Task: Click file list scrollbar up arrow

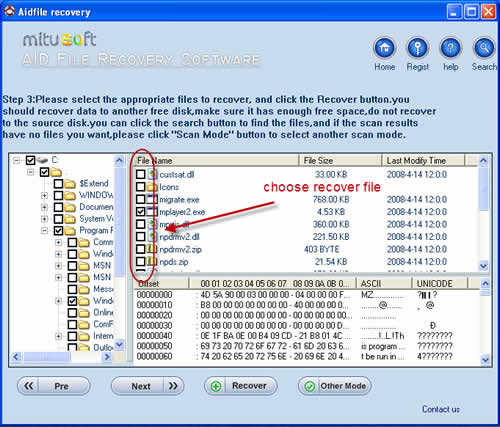Action: click(x=483, y=161)
